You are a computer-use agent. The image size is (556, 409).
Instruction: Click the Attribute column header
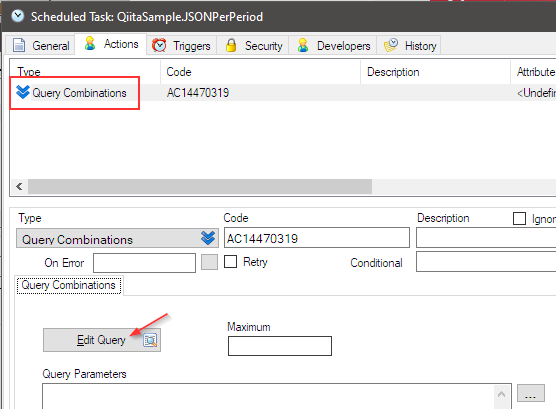tap(533, 72)
